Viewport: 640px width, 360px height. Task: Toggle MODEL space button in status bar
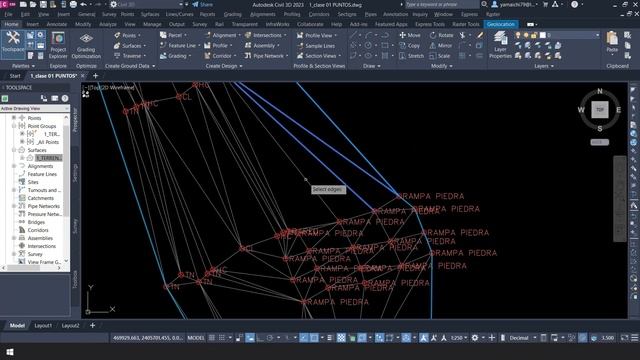pos(196,338)
